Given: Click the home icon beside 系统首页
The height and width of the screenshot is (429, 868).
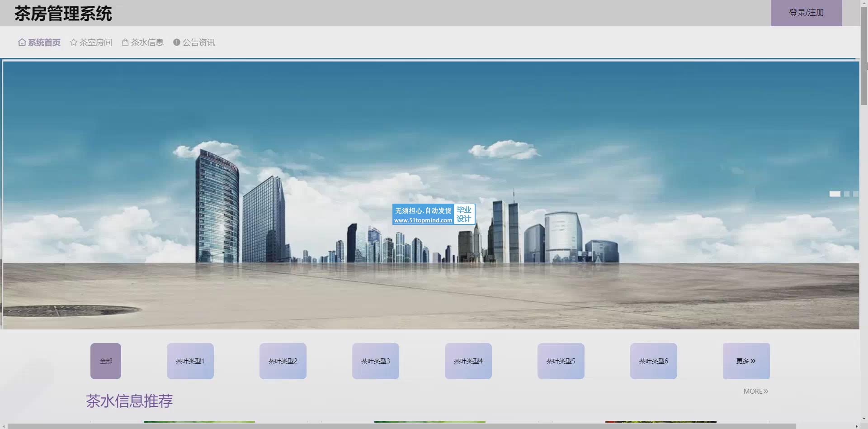Looking at the screenshot, I should click(x=22, y=43).
